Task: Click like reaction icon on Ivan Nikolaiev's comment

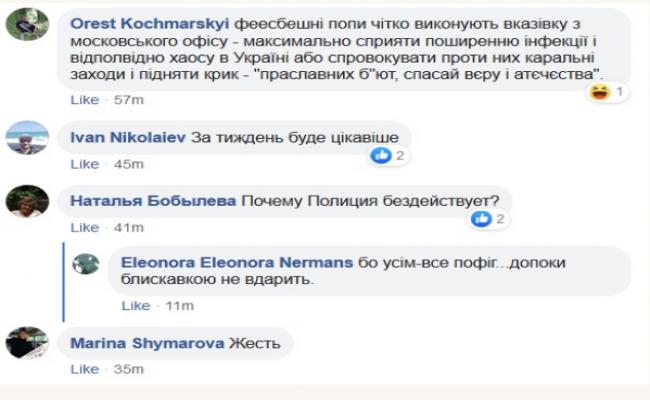Action: [380, 155]
